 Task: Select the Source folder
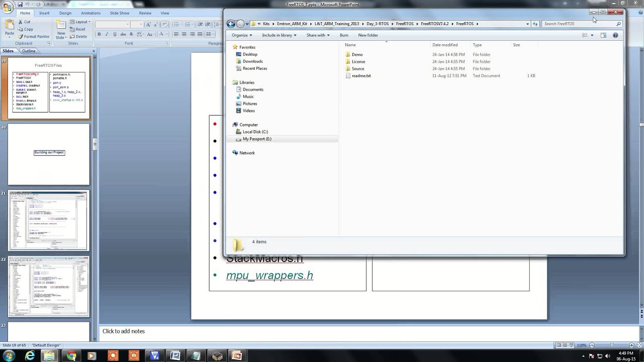tap(358, 68)
